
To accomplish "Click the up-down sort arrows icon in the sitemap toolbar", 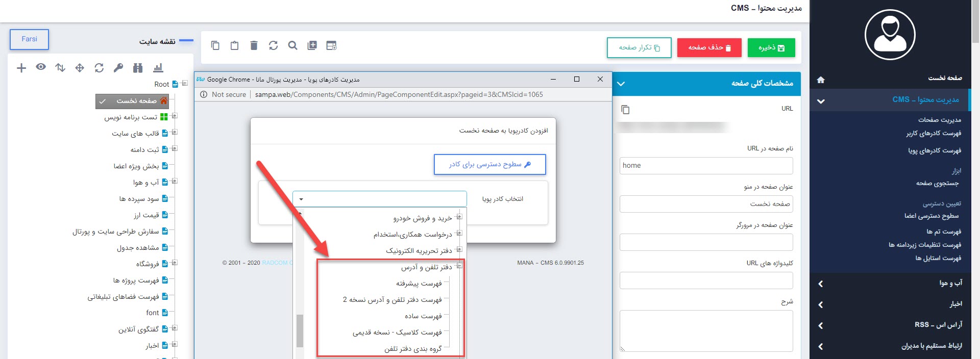I will [60, 68].
